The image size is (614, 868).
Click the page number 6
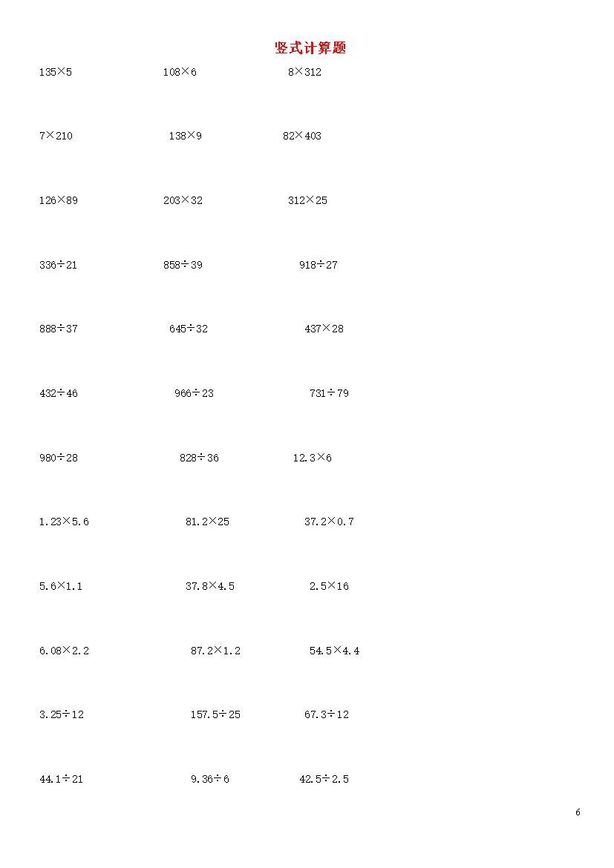578,812
